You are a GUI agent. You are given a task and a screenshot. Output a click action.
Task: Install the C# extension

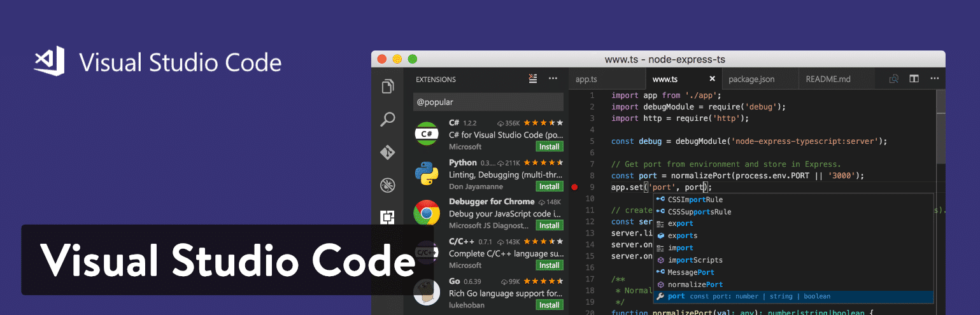point(549,147)
